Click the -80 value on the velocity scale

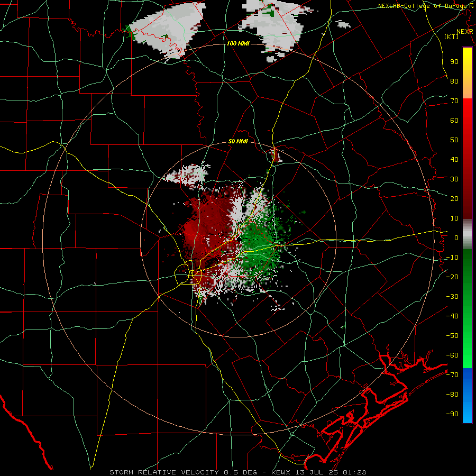tap(452, 395)
